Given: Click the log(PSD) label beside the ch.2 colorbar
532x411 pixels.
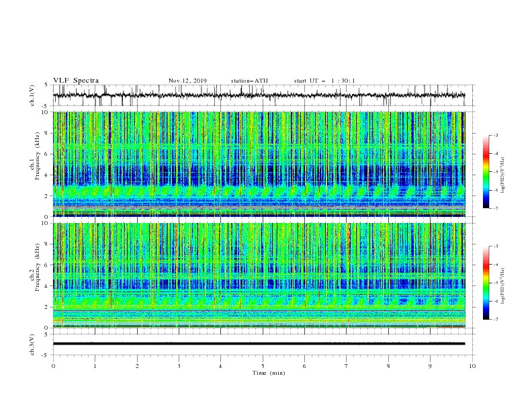Looking at the screenshot, I should pyautogui.click(x=503, y=286).
